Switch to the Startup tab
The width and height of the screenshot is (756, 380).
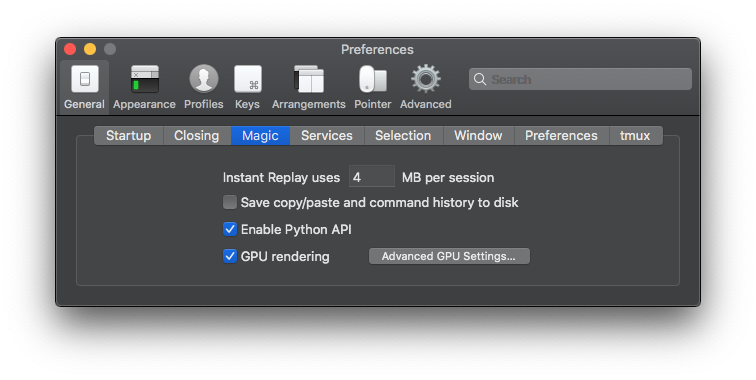pos(129,136)
